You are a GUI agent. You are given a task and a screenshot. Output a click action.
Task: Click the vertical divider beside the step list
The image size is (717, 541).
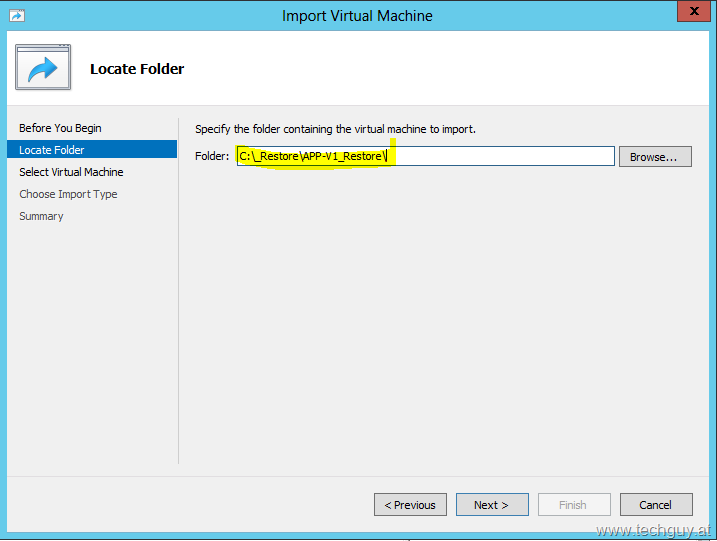pos(178,290)
